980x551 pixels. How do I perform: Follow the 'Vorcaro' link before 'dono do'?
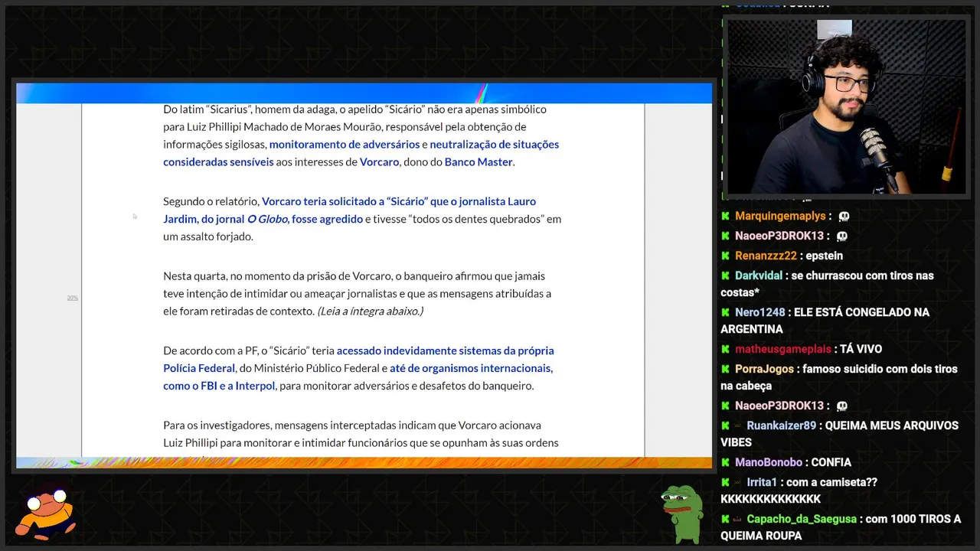379,161
